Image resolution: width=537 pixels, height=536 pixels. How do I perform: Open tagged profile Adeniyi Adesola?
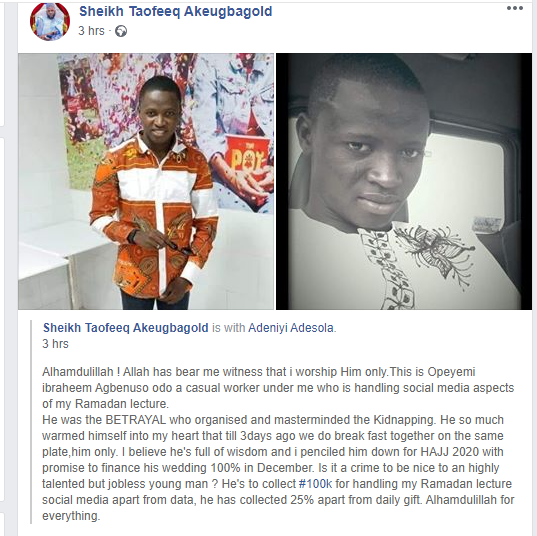coord(291,328)
